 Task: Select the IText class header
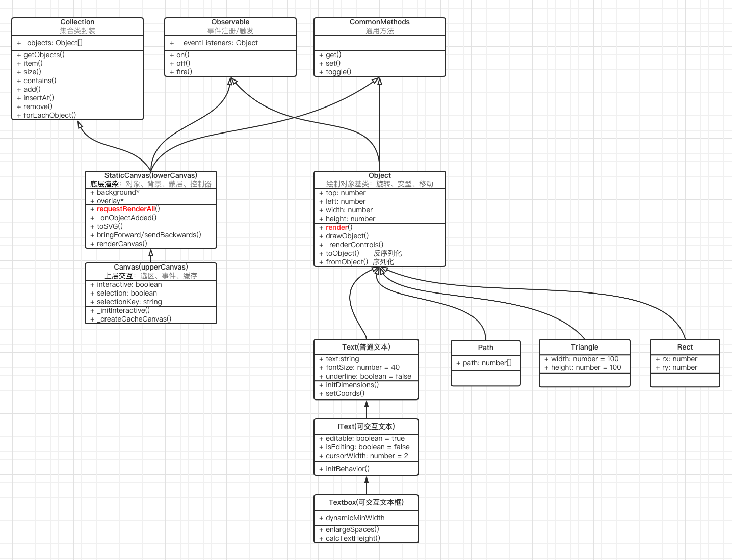366,426
